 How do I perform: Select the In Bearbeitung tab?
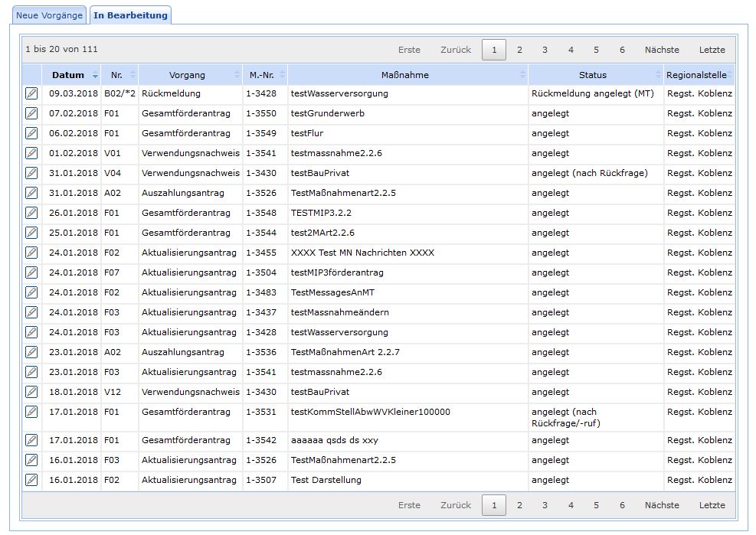131,15
